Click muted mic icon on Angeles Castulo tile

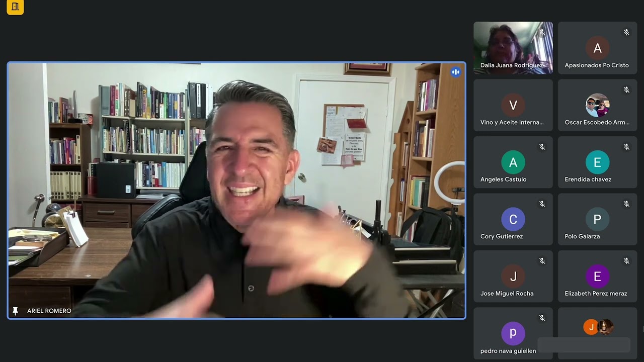tap(542, 147)
